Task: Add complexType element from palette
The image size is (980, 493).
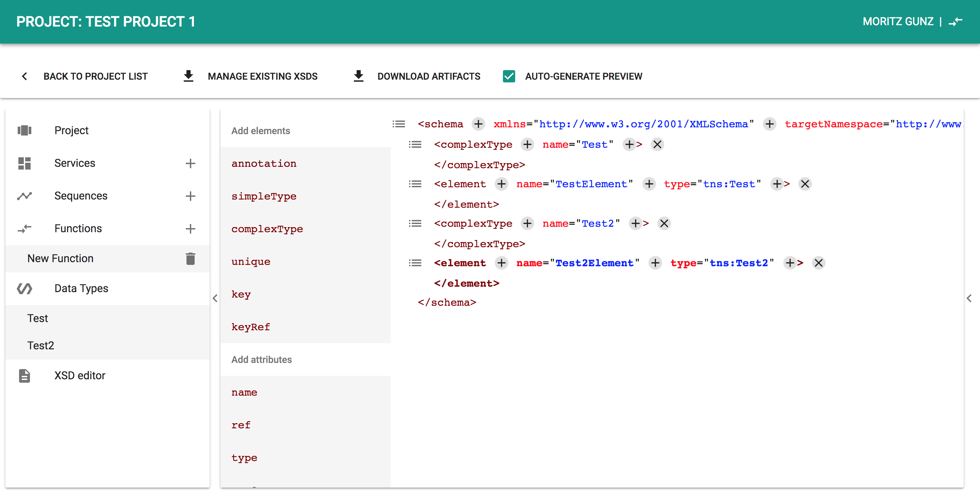Action: click(x=306, y=229)
